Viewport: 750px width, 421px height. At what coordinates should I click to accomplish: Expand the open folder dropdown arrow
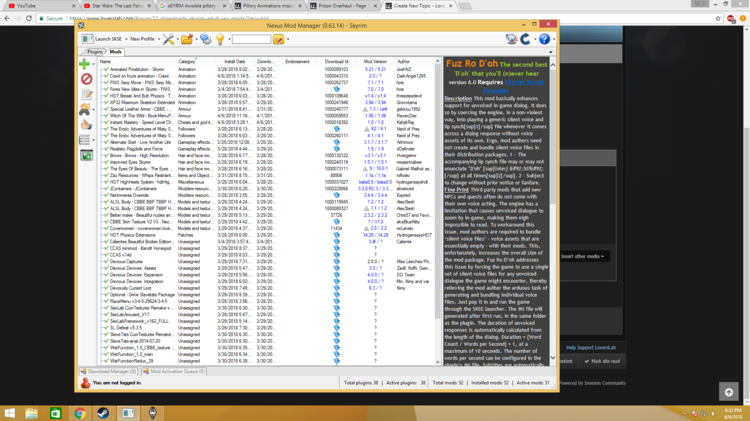coord(196,39)
